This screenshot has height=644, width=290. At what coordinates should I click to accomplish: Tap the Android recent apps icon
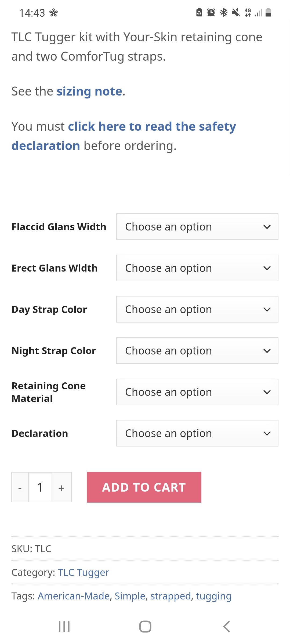[64, 627]
